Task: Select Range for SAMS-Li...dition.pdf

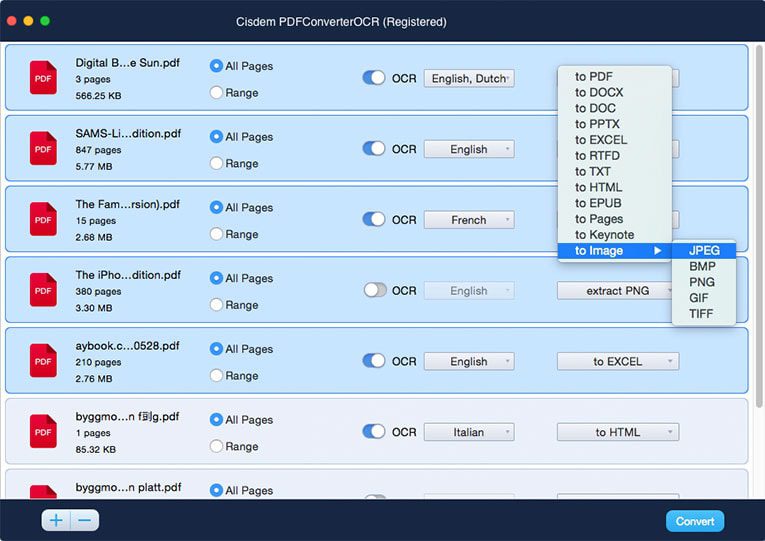Action: click(x=216, y=164)
